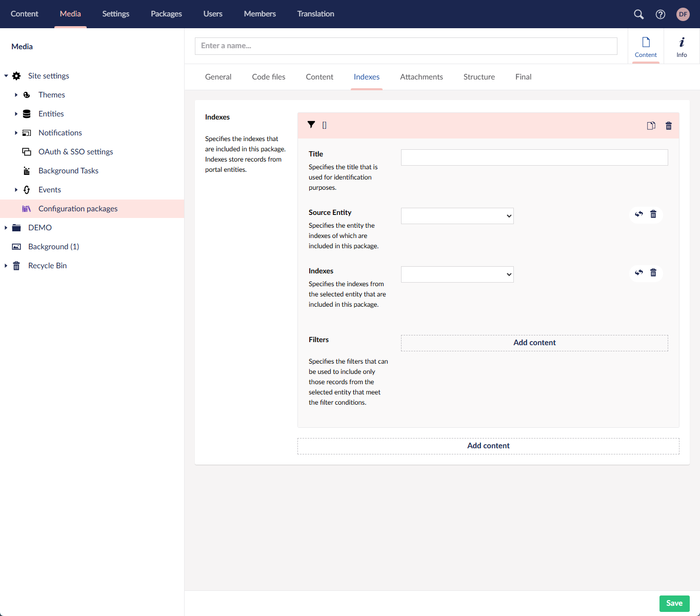
Task: Click the Recycle Bin trash icon
Action: 16,266
